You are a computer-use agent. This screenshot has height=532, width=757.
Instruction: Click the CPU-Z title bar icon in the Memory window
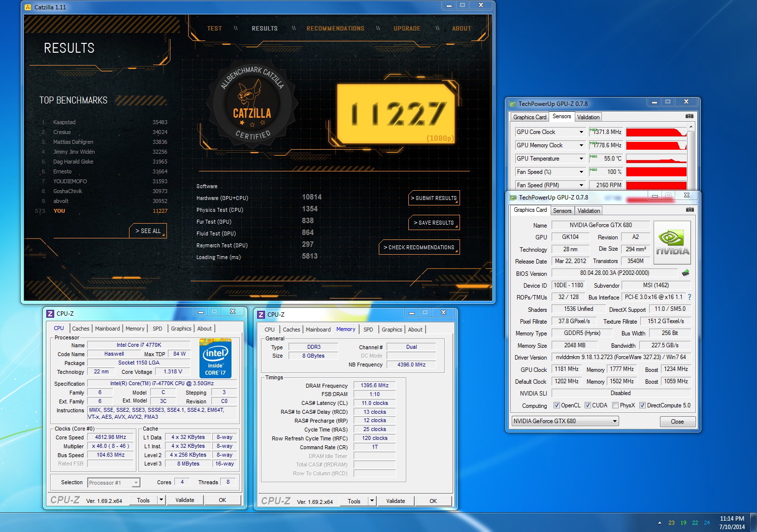tap(261, 315)
